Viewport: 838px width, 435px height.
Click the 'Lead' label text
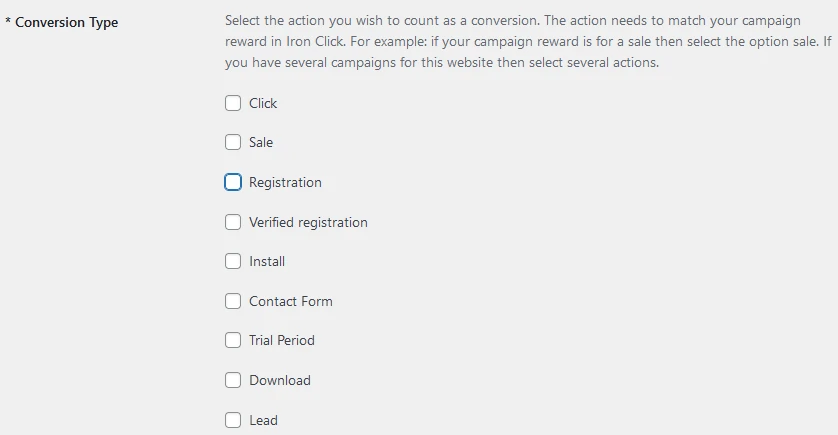[263, 420]
